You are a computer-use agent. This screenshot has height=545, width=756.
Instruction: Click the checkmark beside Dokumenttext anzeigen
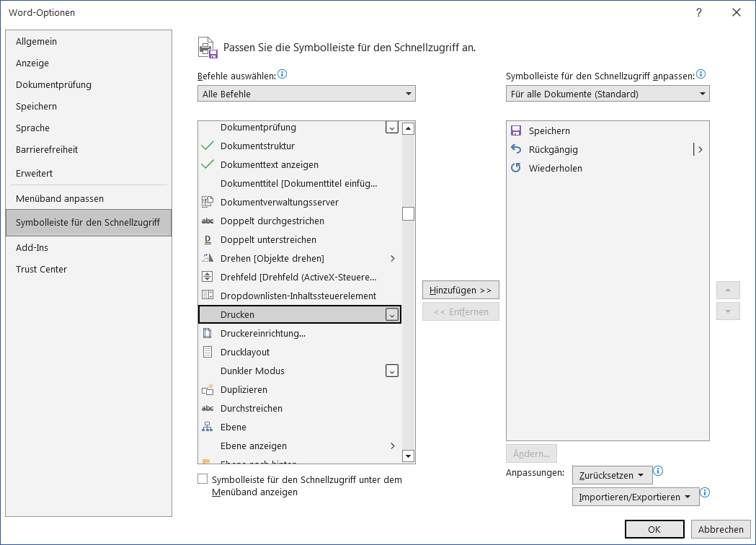coord(208,164)
